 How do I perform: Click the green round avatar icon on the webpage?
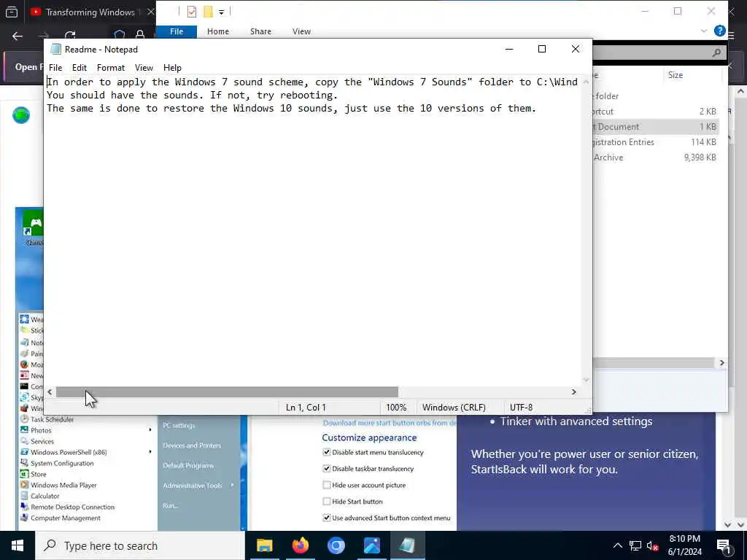pyautogui.click(x=21, y=115)
